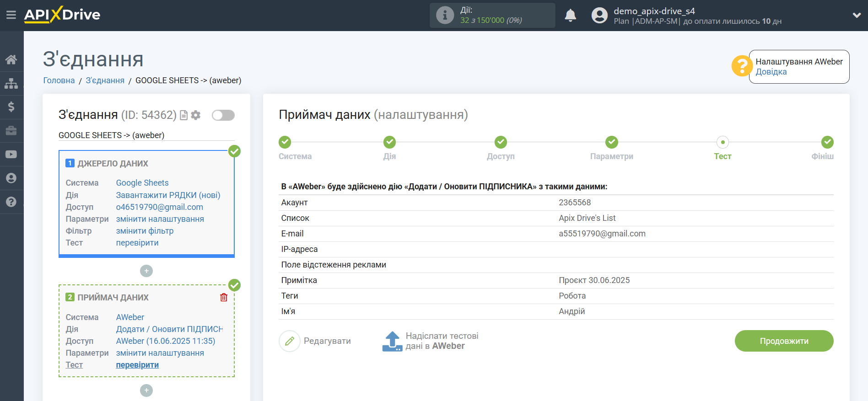This screenshot has height=401, width=868.
Task: Click AWeber (16.06.2025 11:35) access link
Action: 165,341
